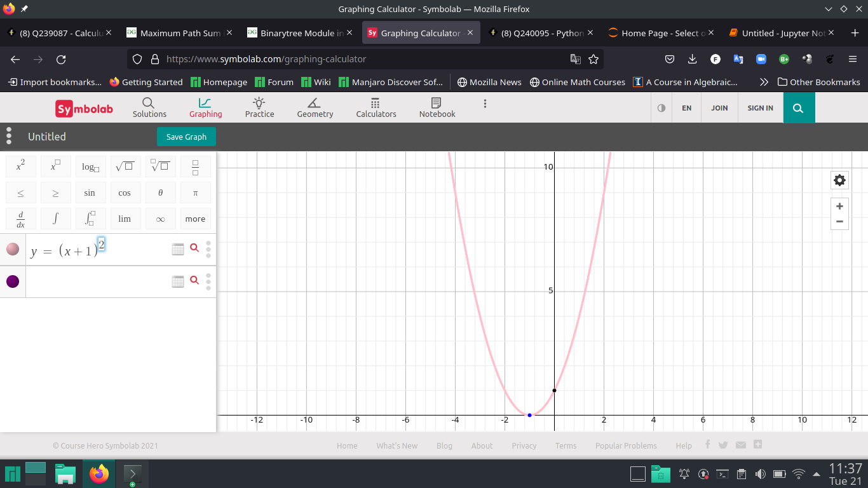
Task: Zoom out the graph with minus button
Action: pos(839,222)
